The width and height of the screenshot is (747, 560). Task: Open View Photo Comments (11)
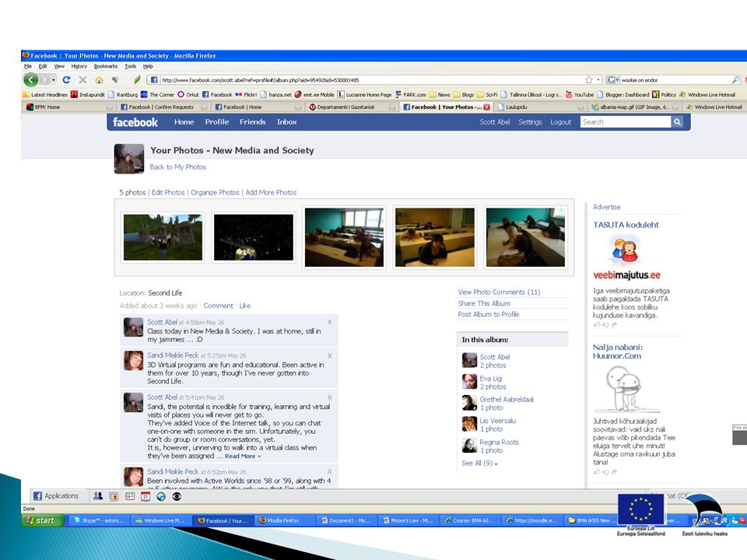(499, 292)
